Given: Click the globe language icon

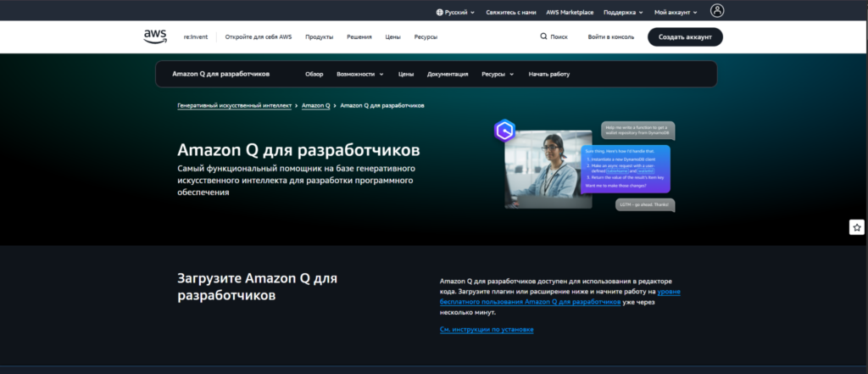Looking at the screenshot, I should [440, 12].
